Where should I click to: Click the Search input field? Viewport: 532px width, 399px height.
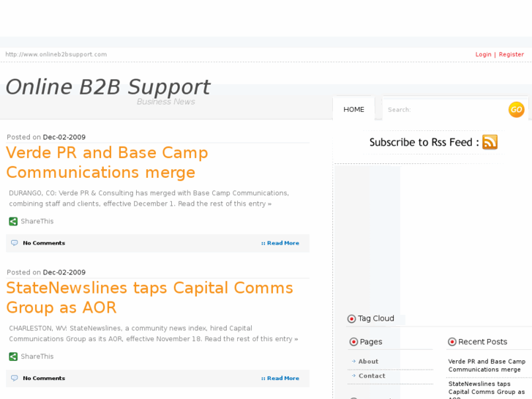[x=443, y=110]
